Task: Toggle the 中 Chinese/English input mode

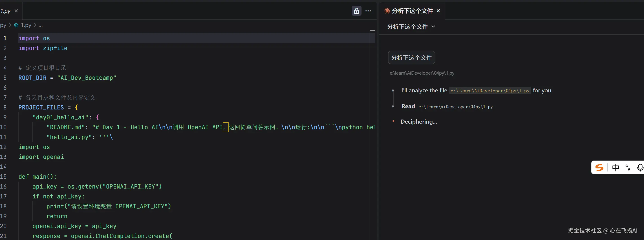Action: [615, 167]
